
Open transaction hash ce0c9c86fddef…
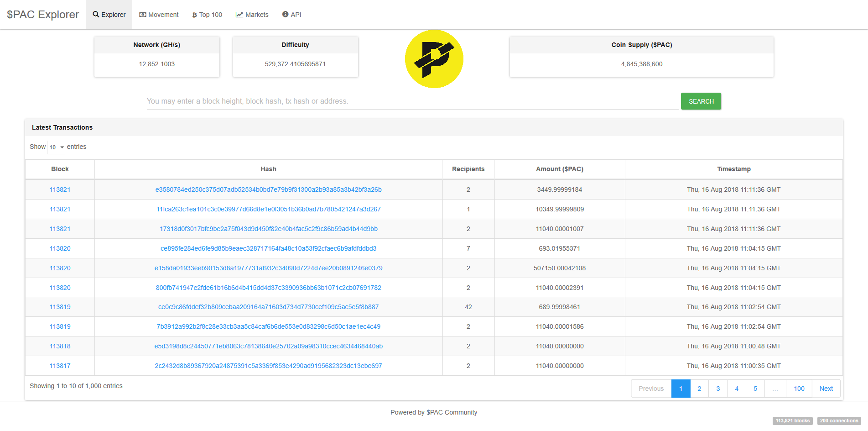click(x=268, y=307)
